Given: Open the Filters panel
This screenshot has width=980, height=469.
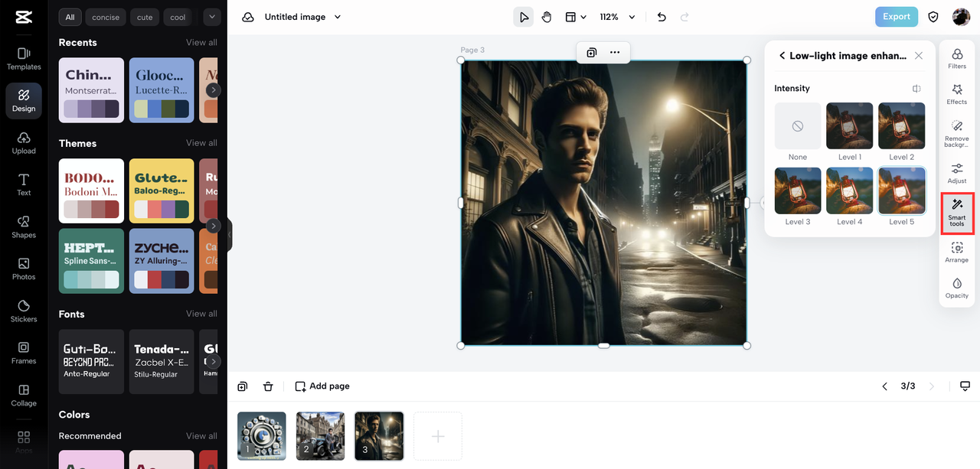Looking at the screenshot, I should tap(956, 58).
